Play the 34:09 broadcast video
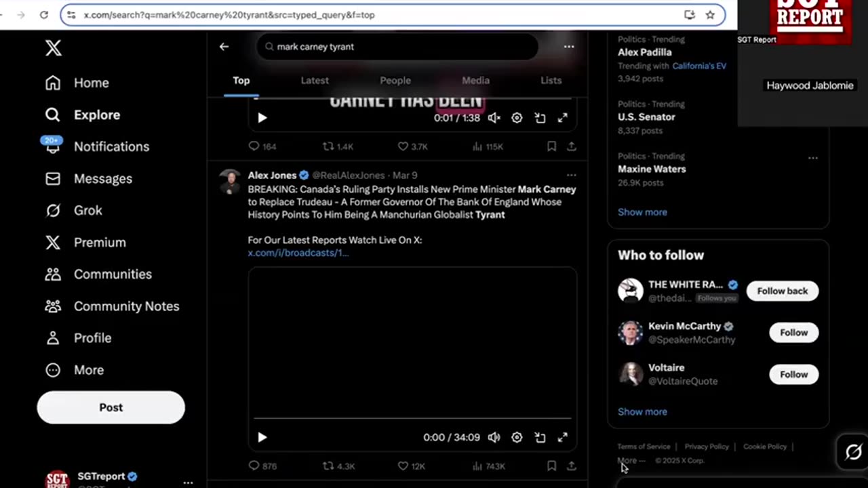 click(x=262, y=438)
